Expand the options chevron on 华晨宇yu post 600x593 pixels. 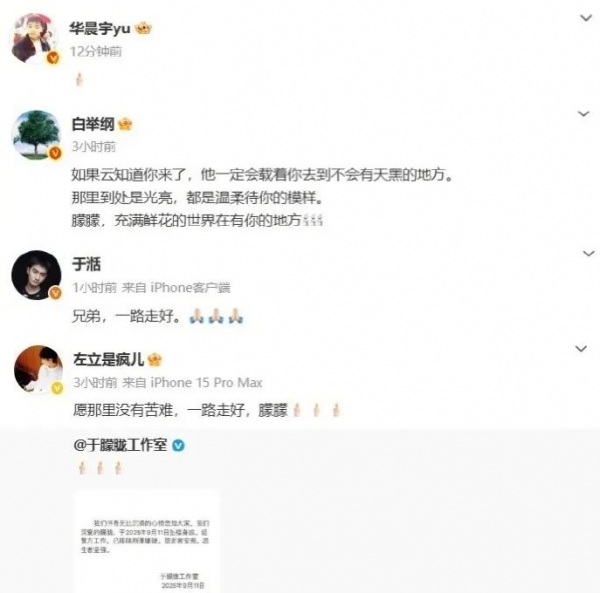point(586,18)
